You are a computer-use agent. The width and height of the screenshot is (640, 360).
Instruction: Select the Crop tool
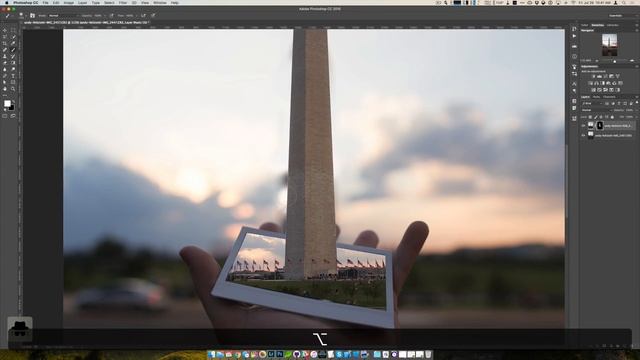(x=5, y=43)
